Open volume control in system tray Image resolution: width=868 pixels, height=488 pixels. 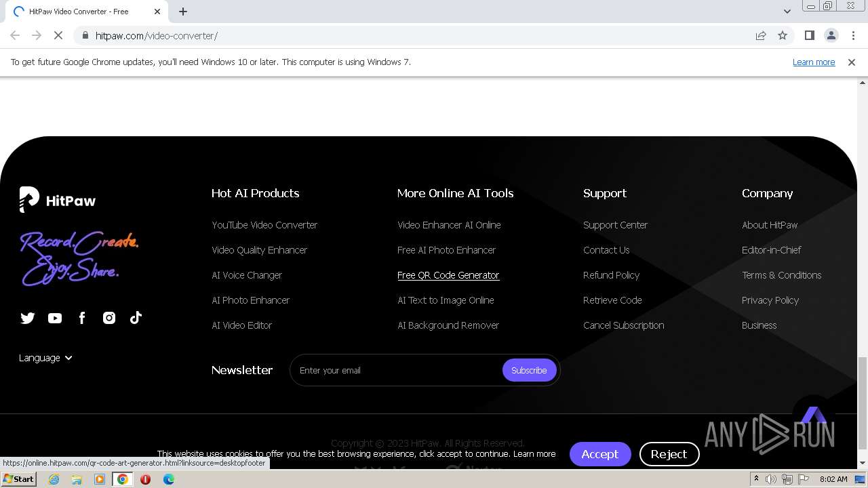(x=771, y=479)
